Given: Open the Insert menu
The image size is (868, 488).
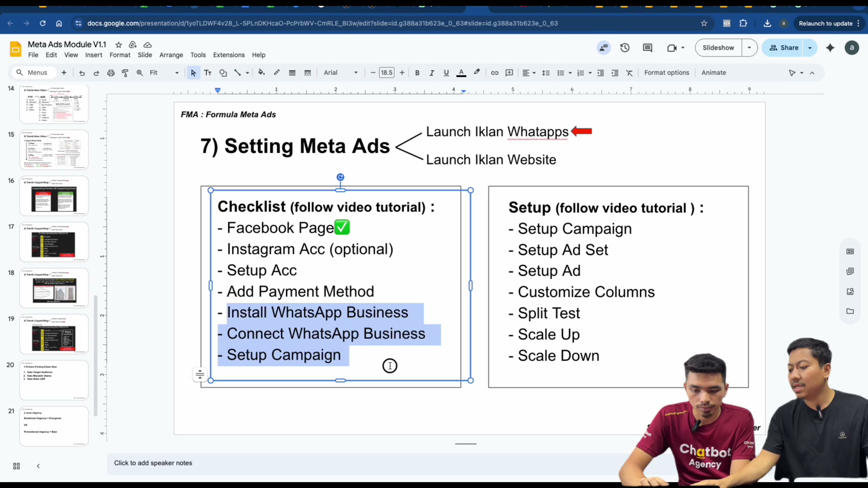Looking at the screenshot, I should [94, 55].
